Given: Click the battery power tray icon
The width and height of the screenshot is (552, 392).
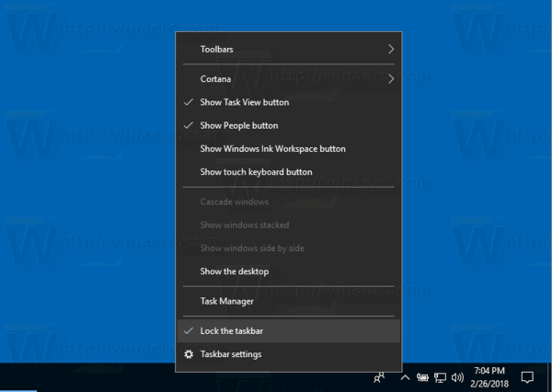Looking at the screenshot, I should 422,378.
